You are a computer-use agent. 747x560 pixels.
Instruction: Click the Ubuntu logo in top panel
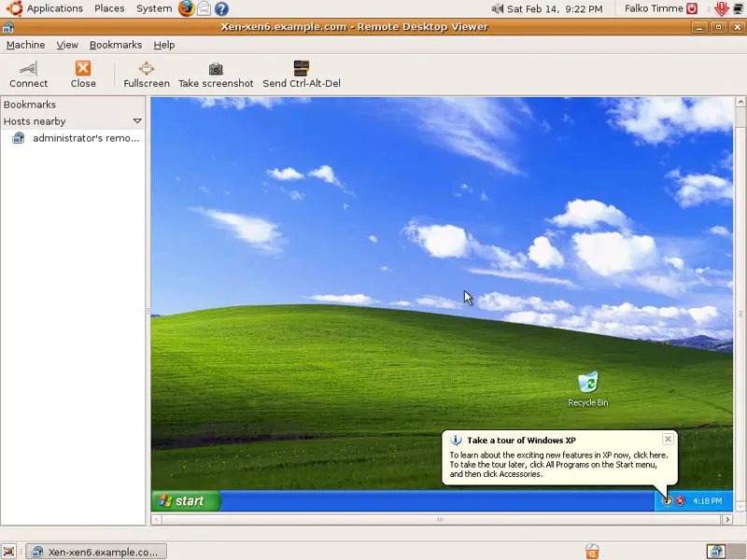(14, 8)
